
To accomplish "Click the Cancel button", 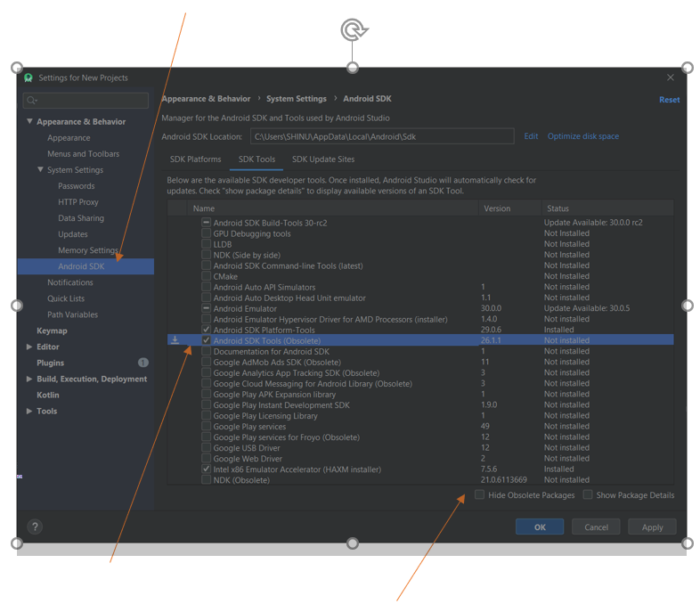I will click(596, 526).
